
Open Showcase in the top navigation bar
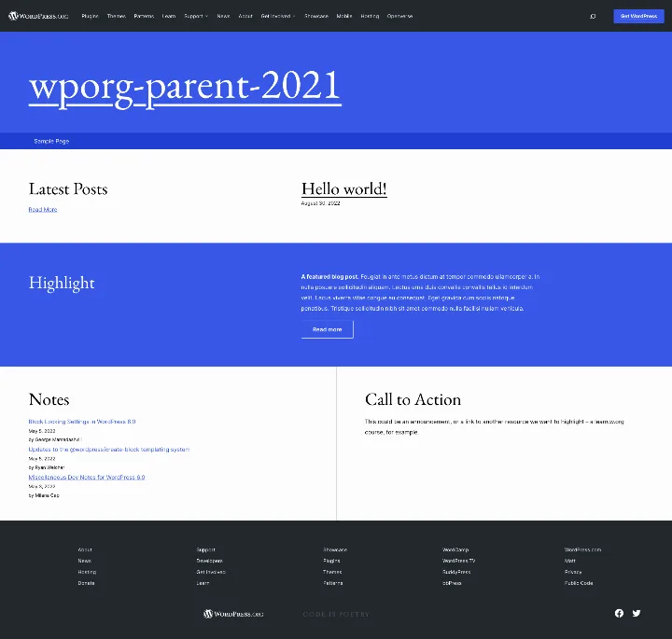click(x=316, y=16)
